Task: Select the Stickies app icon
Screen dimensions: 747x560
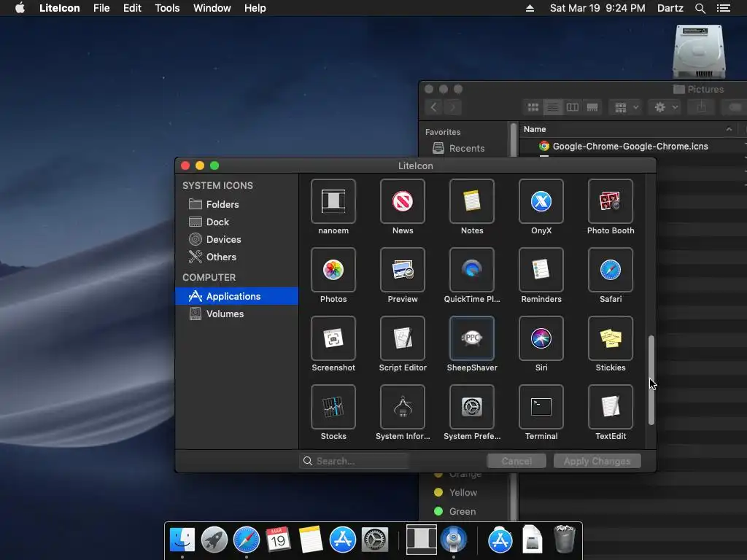Action: [x=611, y=338]
